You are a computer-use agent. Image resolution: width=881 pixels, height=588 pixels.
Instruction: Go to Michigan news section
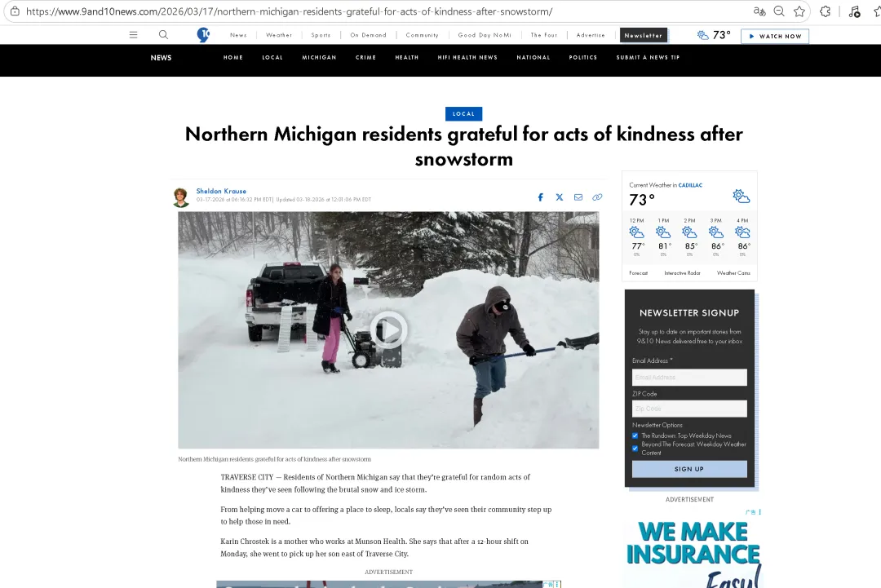[319, 57]
